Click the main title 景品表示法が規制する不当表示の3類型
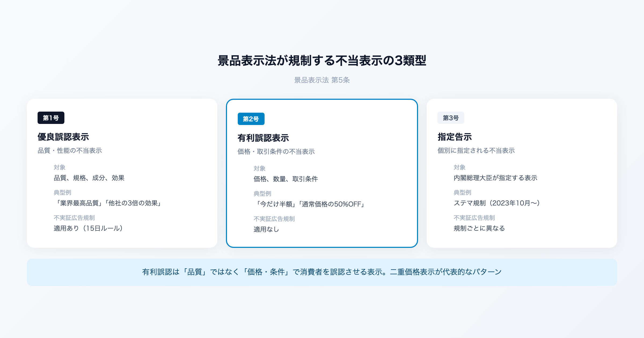Viewport: 644px width, 338px height. click(x=322, y=61)
